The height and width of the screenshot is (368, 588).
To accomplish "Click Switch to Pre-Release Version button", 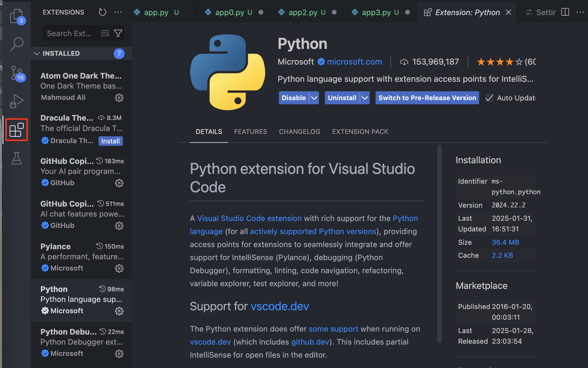I will tap(427, 98).
